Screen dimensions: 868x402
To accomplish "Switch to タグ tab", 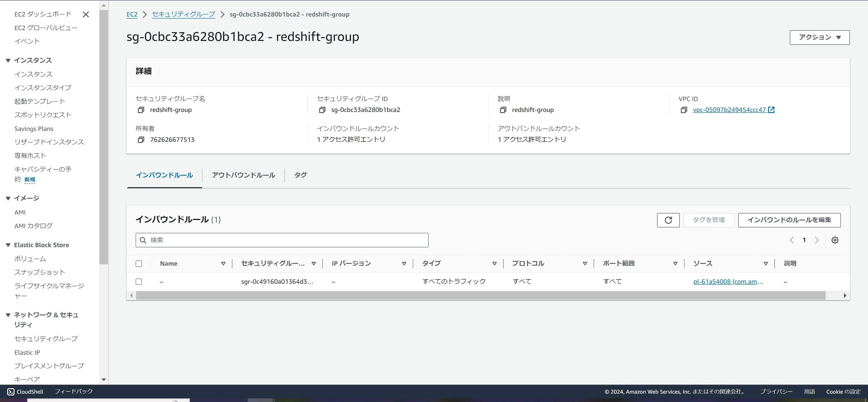I will (x=300, y=175).
